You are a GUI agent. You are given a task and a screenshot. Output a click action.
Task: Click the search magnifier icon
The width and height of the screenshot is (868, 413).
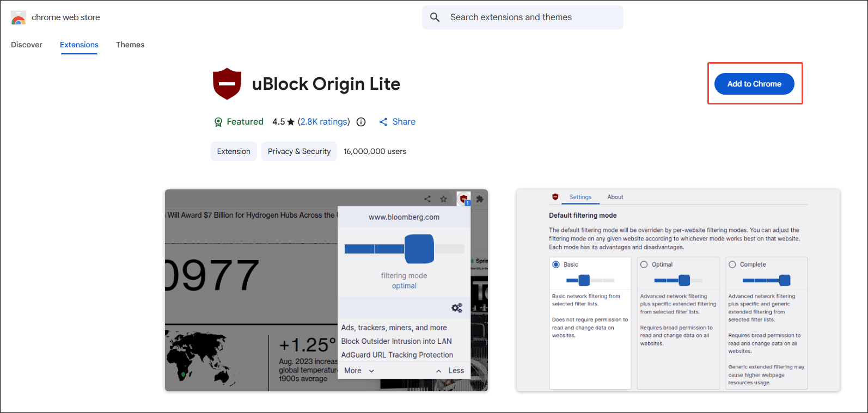435,17
